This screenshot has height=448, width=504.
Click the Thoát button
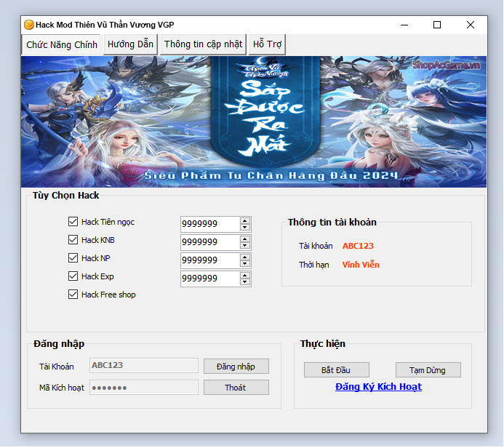click(236, 388)
